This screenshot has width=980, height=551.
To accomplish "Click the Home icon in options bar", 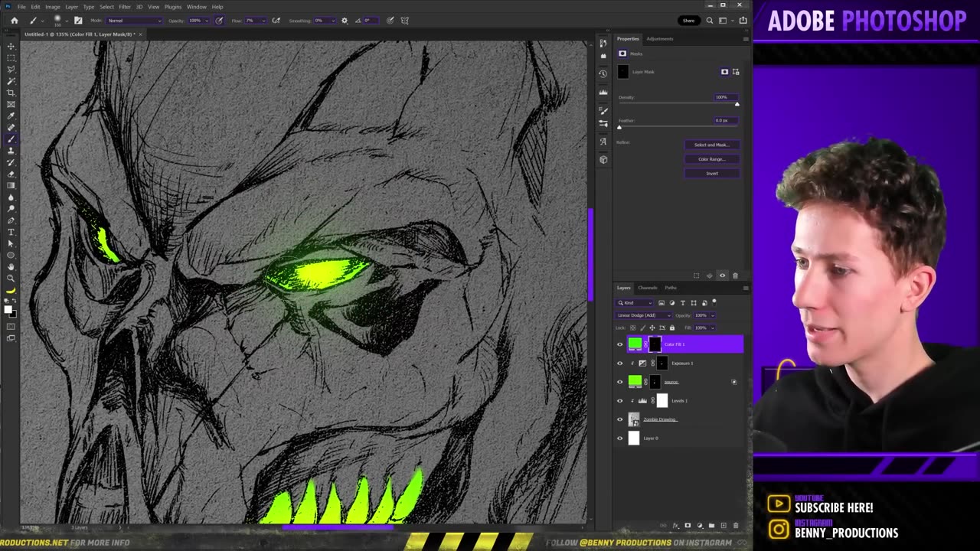I will 14,21.
